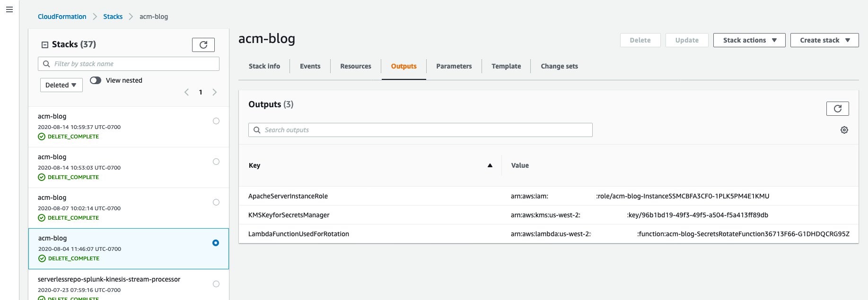This screenshot has width=868, height=300.
Task: Sort outputs by Key column arrow
Action: [x=490, y=165]
